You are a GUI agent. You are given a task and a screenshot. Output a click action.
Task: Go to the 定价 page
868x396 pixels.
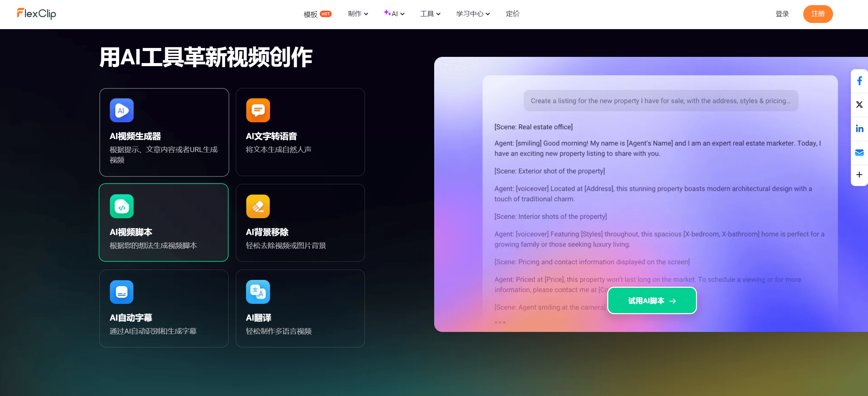coord(512,14)
